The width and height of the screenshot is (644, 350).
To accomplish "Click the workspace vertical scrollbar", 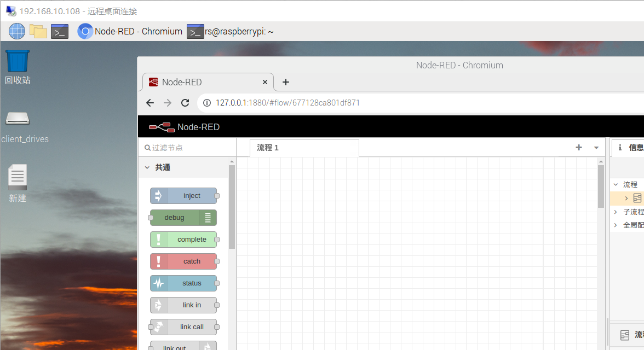I will point(601,186).
